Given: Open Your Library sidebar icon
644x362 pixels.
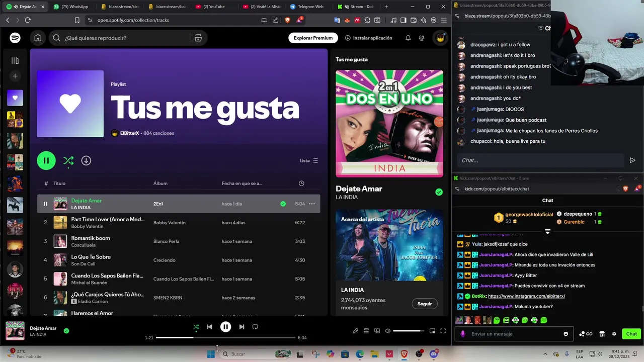Looking at the screenshot, I should 15,61.
